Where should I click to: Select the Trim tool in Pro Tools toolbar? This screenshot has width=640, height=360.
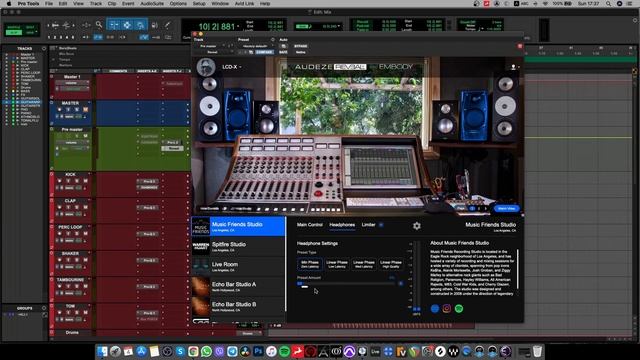click(x=114, y=25)
